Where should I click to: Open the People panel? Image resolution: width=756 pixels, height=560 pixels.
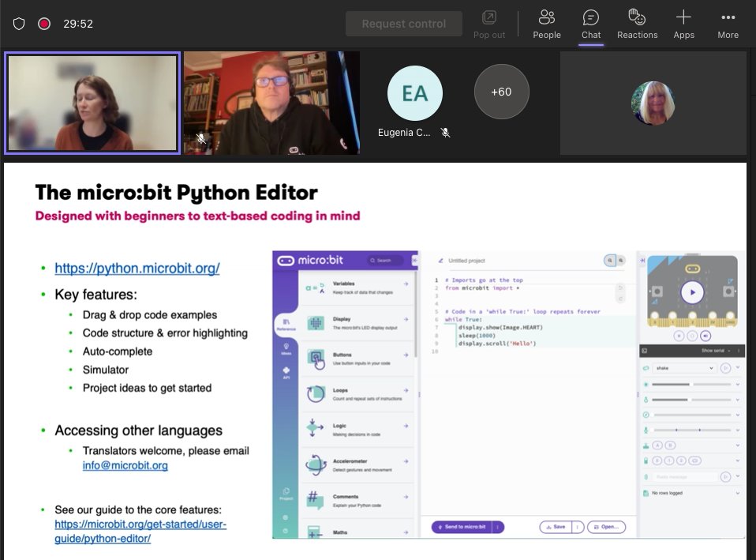point(546,24)
